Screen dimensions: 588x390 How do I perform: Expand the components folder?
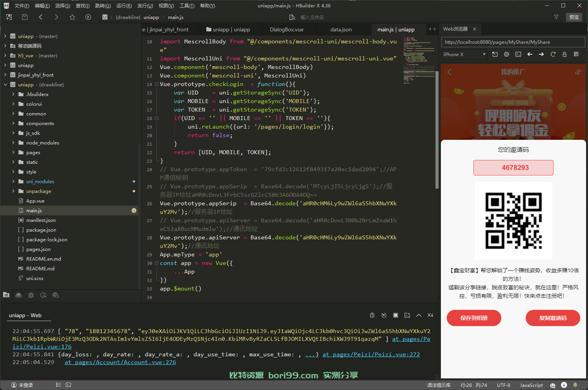13,123
